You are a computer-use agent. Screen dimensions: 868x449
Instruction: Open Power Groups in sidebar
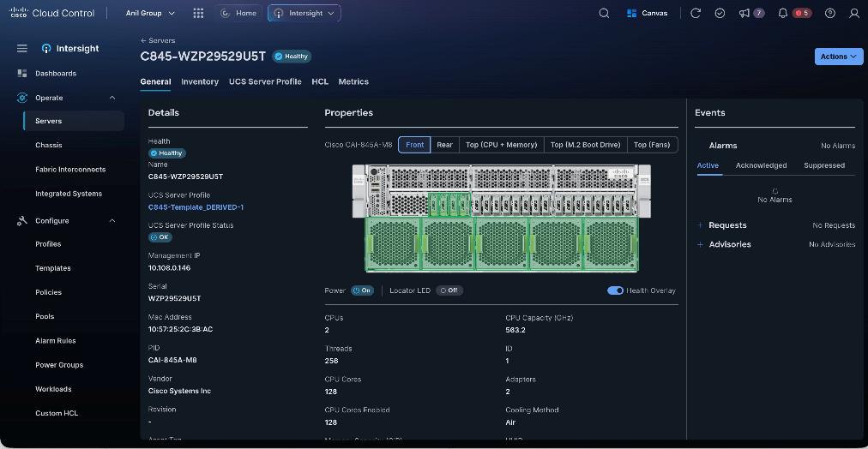point(59,365)
